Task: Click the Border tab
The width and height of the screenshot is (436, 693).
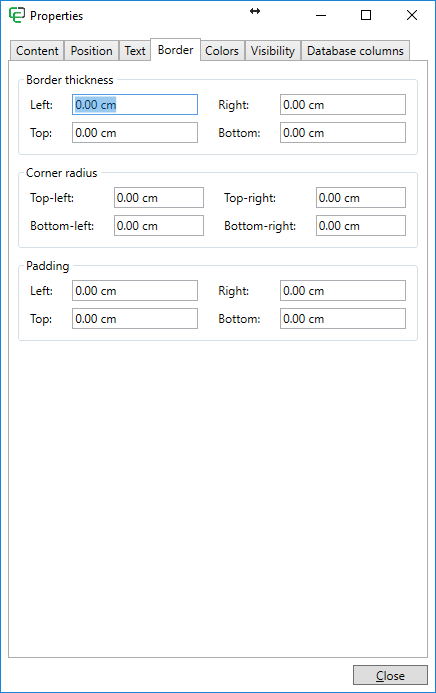Action: 175,50
